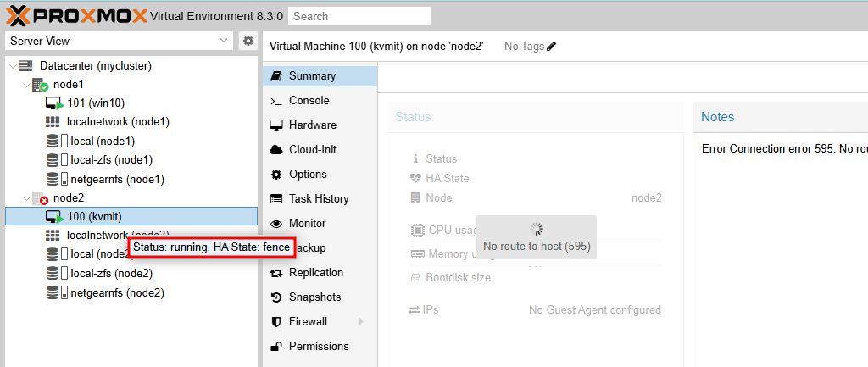Select 100 (kvmit) virtual machine
Viewport: 868px width, 367px height.
click(95, 216)
